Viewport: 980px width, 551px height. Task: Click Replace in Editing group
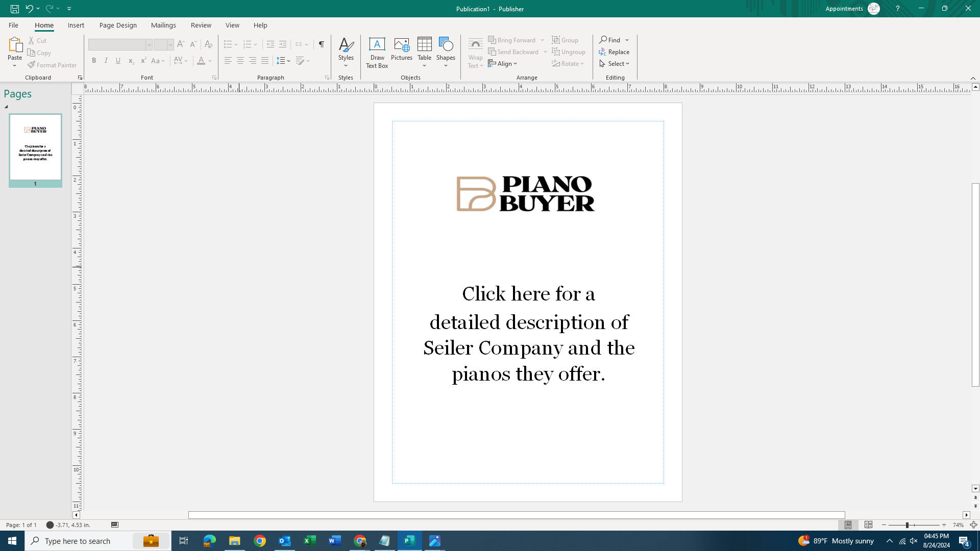click(615, 52)
